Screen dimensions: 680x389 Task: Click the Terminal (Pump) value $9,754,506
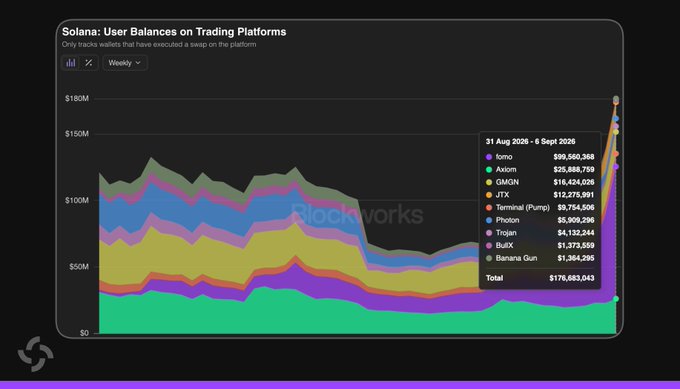tap(575, 208)
